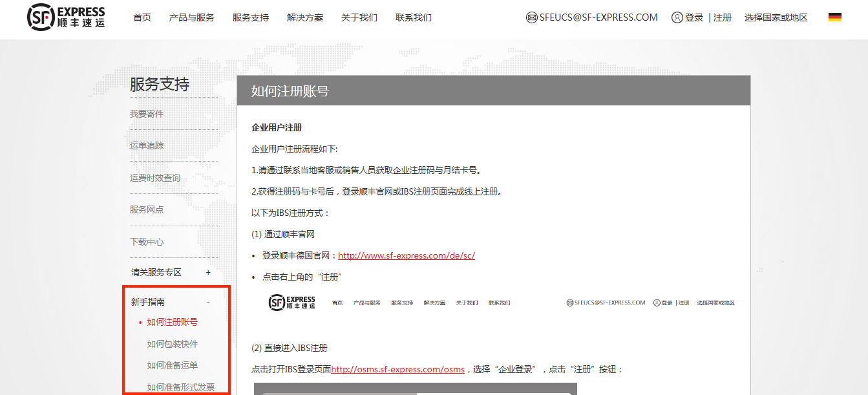Click the envelope email icon
Image resolution: width=868 pixels, height=395 pixels.
click(532, 17)
